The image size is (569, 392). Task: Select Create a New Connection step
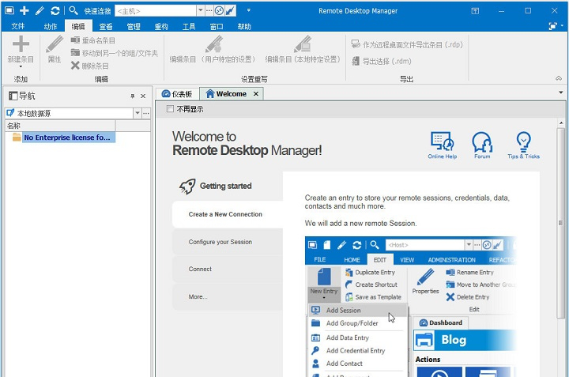tap(228, 214)
